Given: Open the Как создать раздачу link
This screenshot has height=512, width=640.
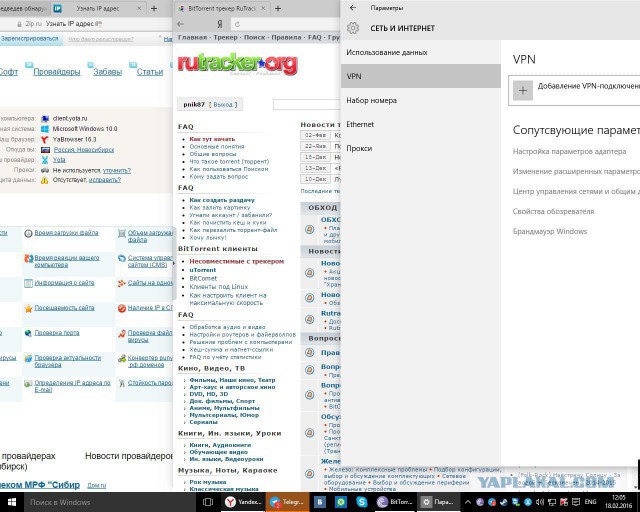Looking at the screenshot, I should tap(222, 200).
